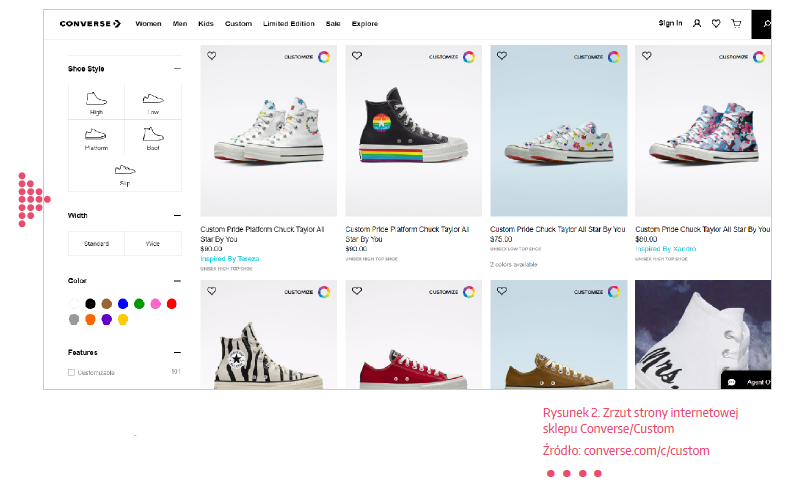Tick the Customizable features checkbox
The height and width of the screenshot is (482, 791).
tap(71, 372)
